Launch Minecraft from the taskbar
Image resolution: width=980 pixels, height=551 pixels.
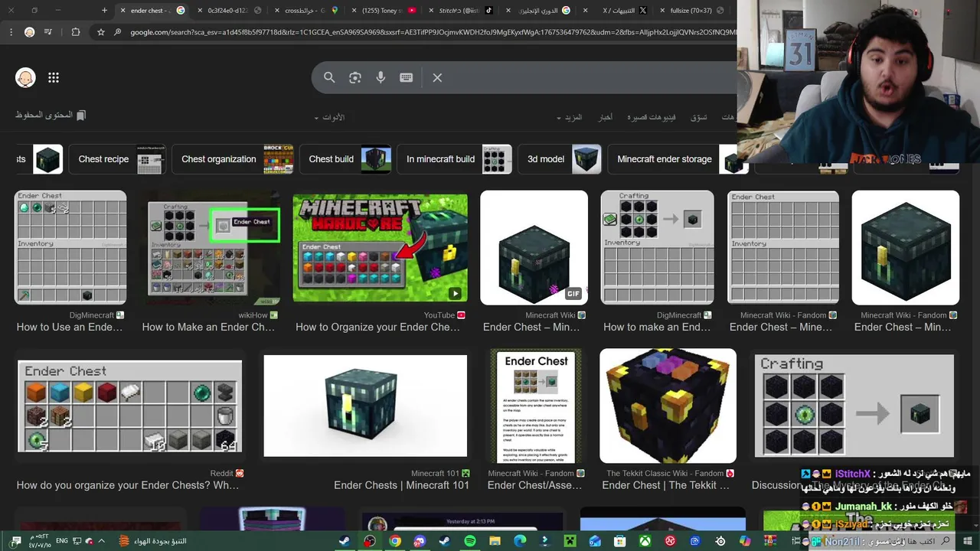pos(570,541)
